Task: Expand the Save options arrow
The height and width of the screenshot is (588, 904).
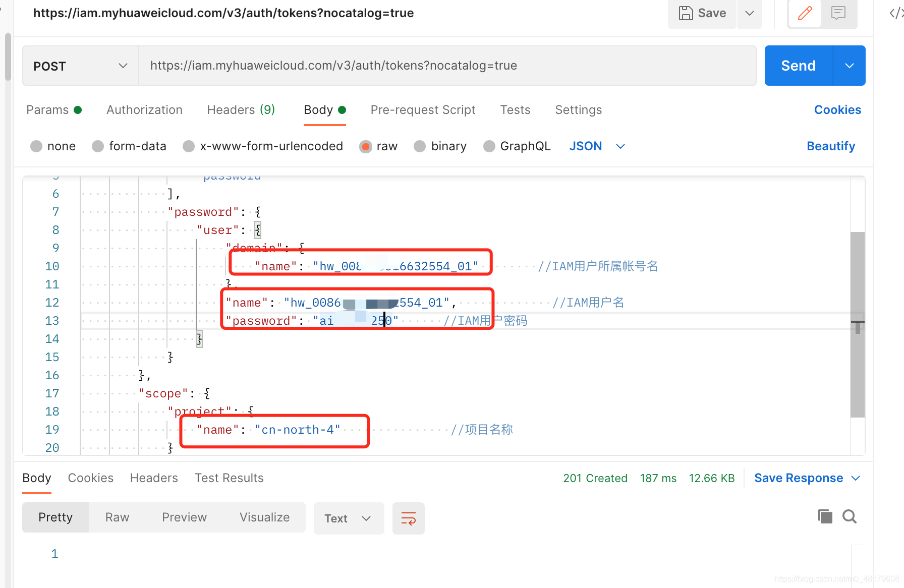Action: (750, 13)
